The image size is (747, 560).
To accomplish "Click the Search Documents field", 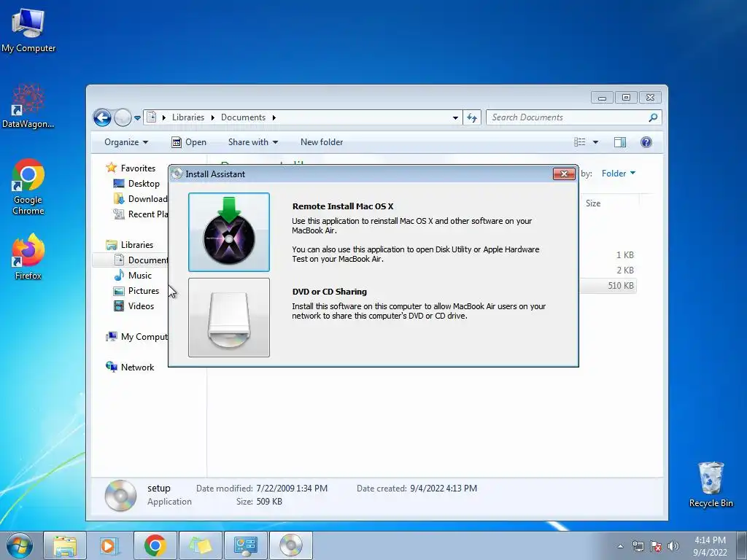I will [573, 117].
